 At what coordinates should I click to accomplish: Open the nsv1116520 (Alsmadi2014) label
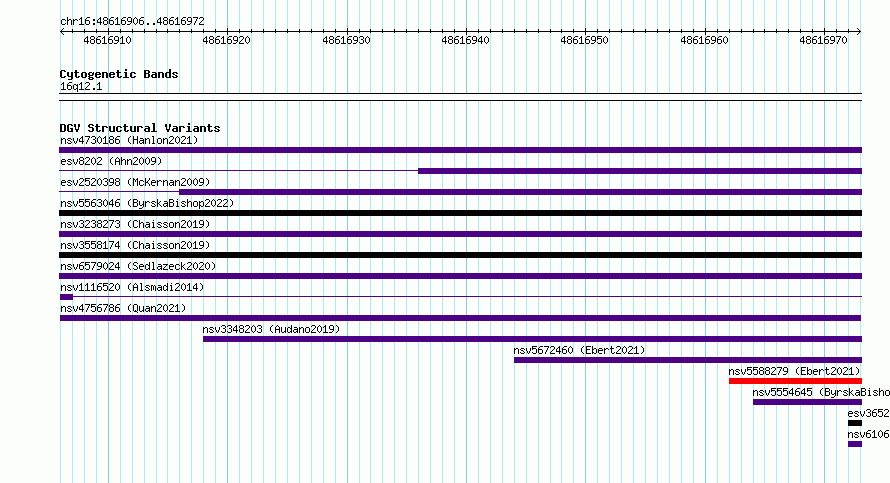click(132, 287)
